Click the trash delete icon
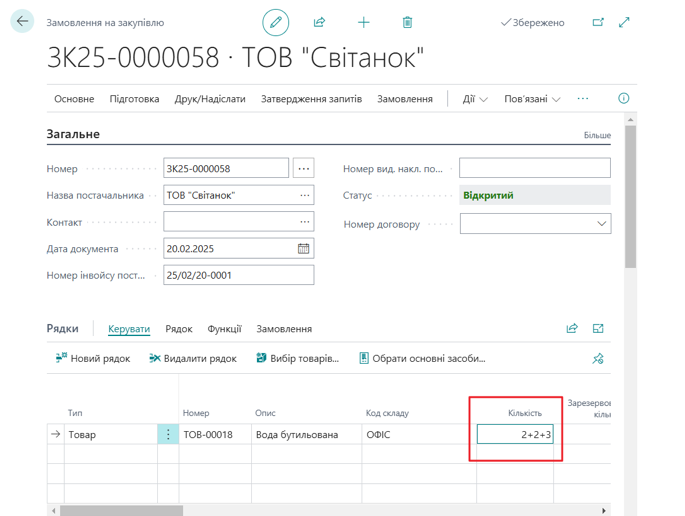Viewport: 685px width, 516px height. coord(407,22)
